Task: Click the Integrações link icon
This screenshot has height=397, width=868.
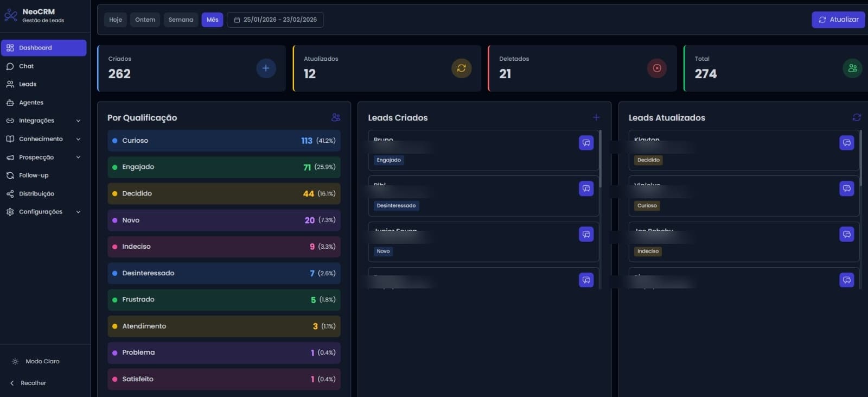Action: 10,121
